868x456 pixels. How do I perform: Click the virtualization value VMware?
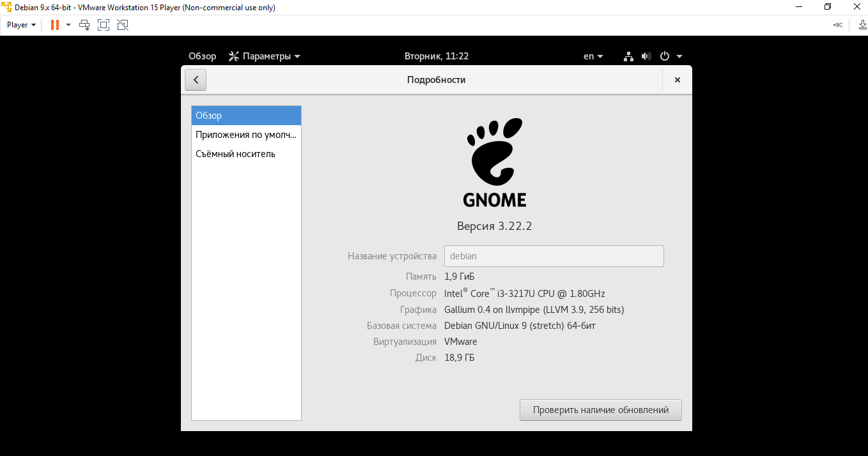461,342
